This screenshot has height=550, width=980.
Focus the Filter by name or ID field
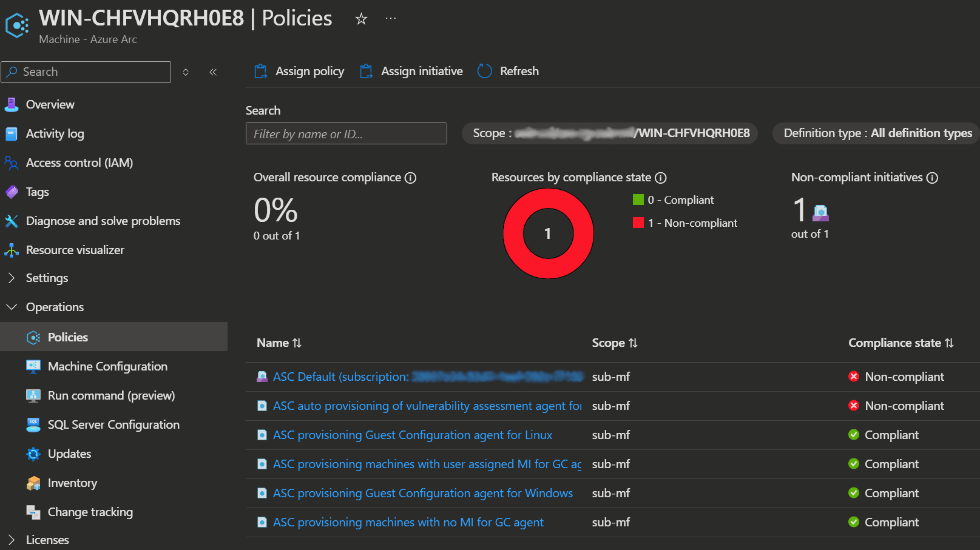point(346,133)
